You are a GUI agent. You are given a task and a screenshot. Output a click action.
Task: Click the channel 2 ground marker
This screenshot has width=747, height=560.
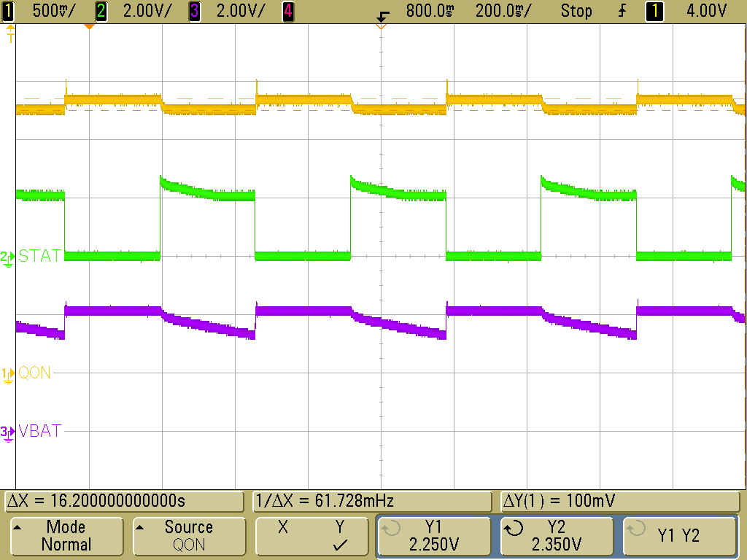(7, 259)
